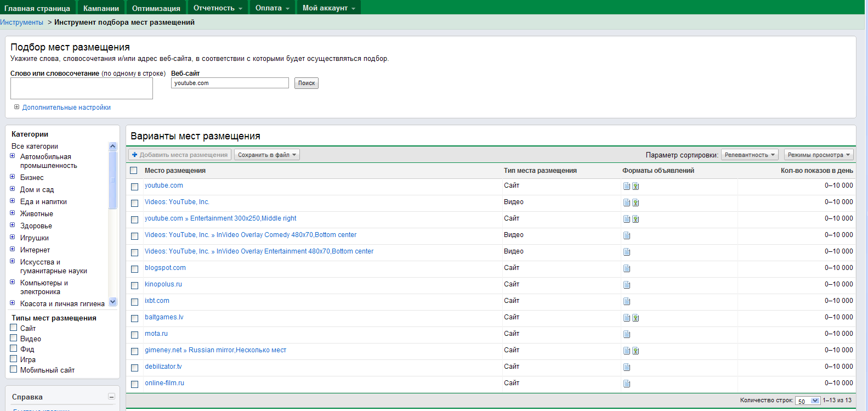Click text ad icon in kinopolus.ru row
Screen dimensions: 868x411
(x=627, y=285)
